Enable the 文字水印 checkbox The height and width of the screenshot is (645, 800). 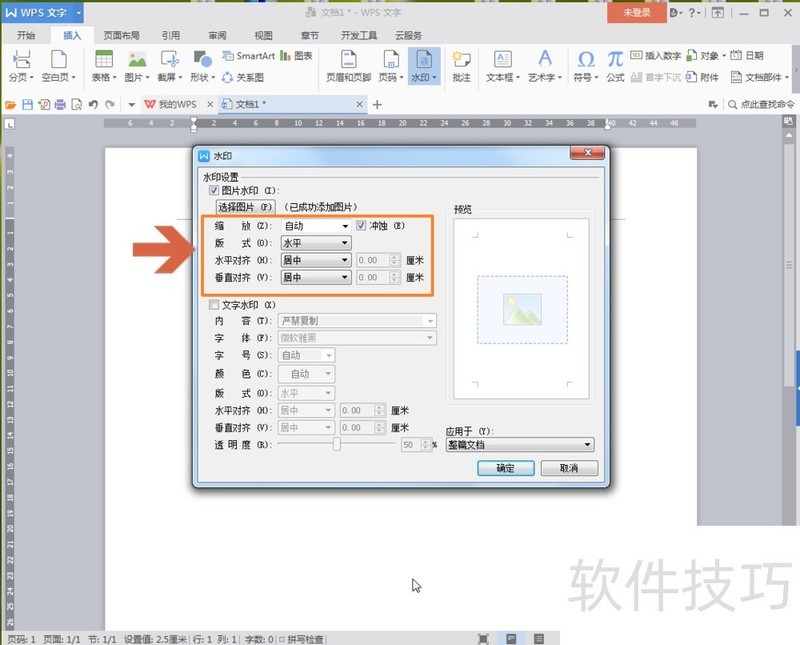[x=214, y=305]
